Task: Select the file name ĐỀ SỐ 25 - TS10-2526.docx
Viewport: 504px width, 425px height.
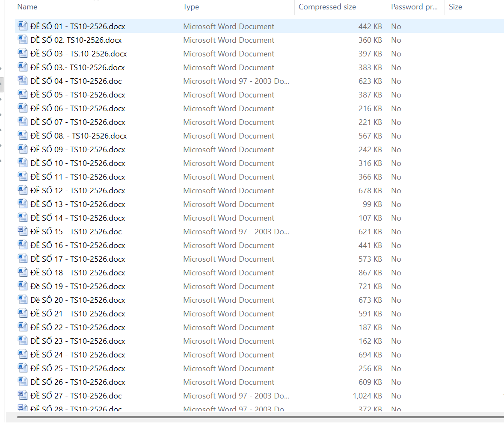Action: point(78,369)
